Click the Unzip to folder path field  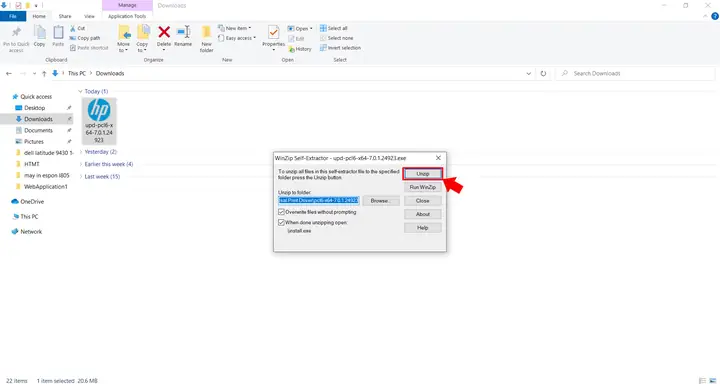point(319,201)
